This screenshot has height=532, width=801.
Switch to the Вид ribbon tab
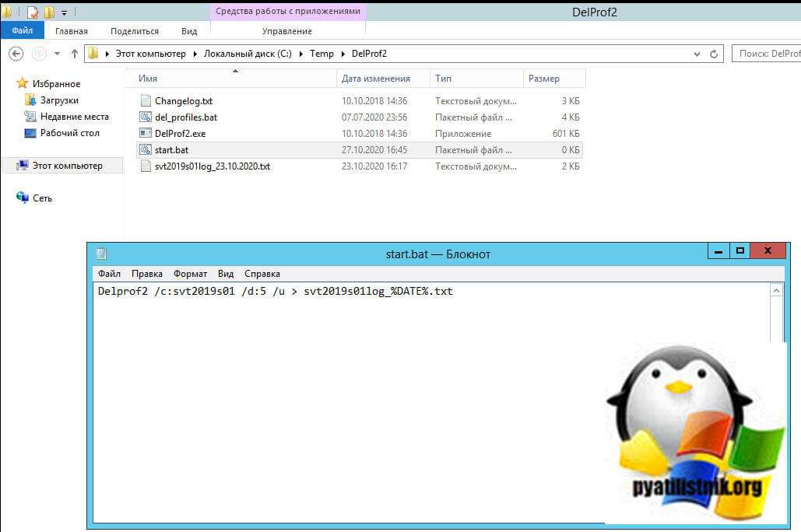[x=189, y=31]
